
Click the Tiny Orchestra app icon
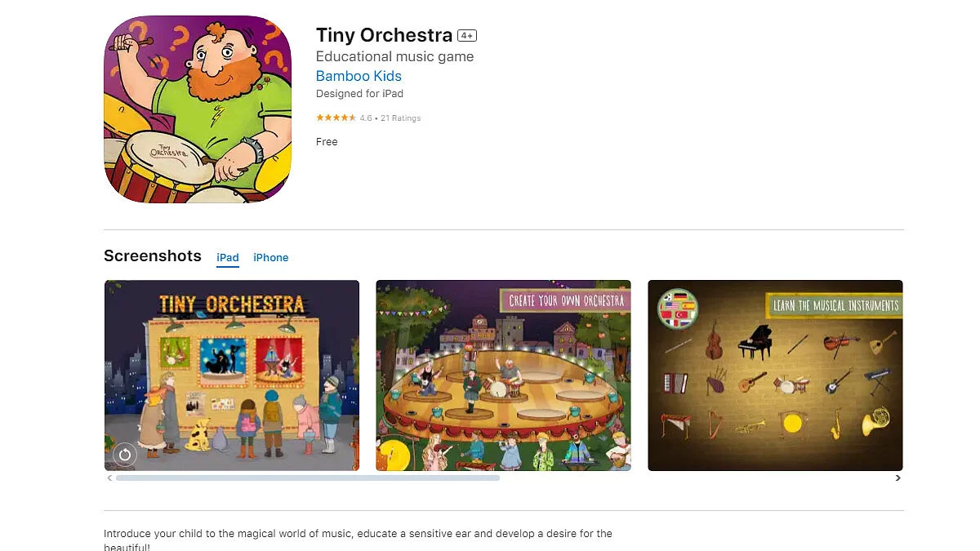click(198, 109)
